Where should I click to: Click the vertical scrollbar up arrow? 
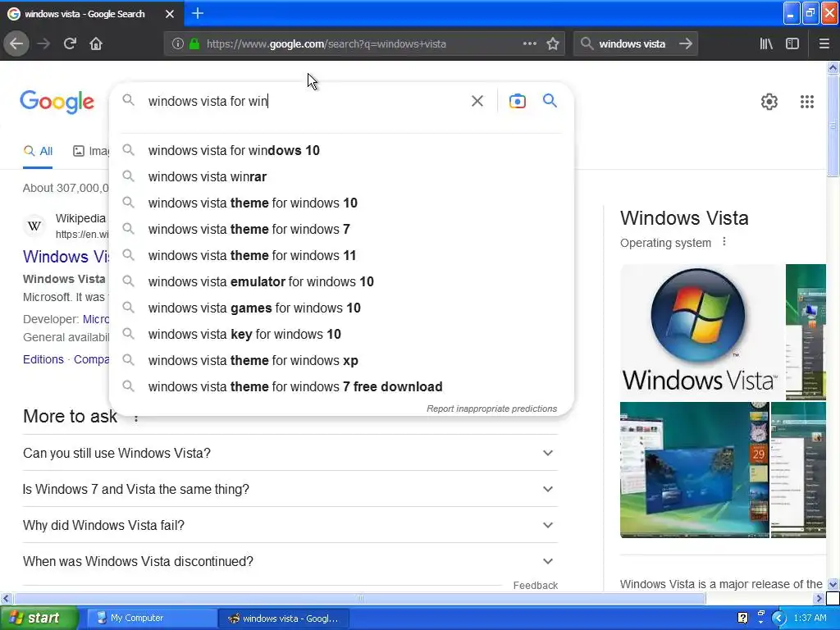point(833,67)
